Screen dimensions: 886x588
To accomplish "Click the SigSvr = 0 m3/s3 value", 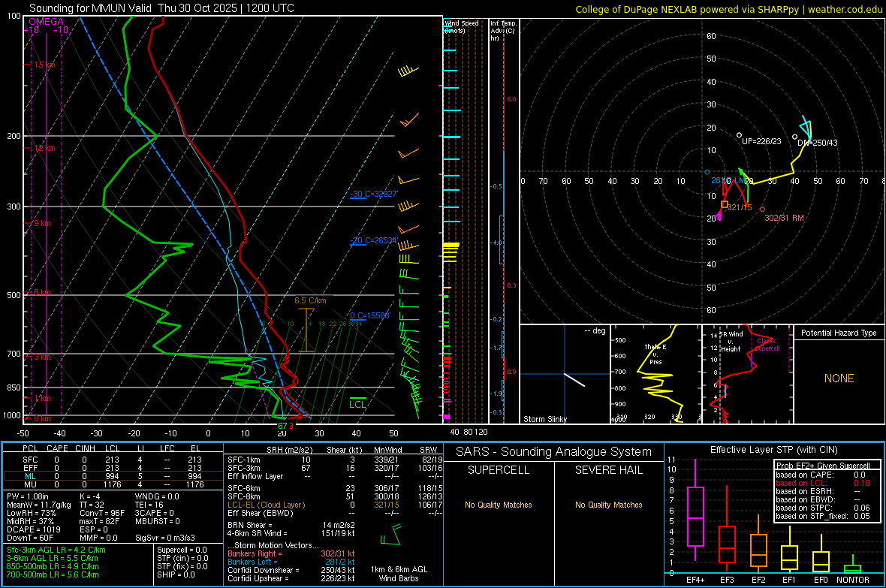I will [165, 538].
